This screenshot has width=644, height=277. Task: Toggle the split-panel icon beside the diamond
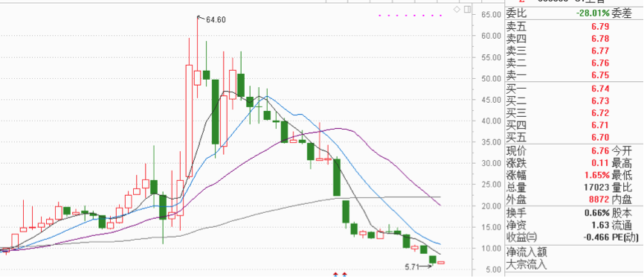point(467,9)
